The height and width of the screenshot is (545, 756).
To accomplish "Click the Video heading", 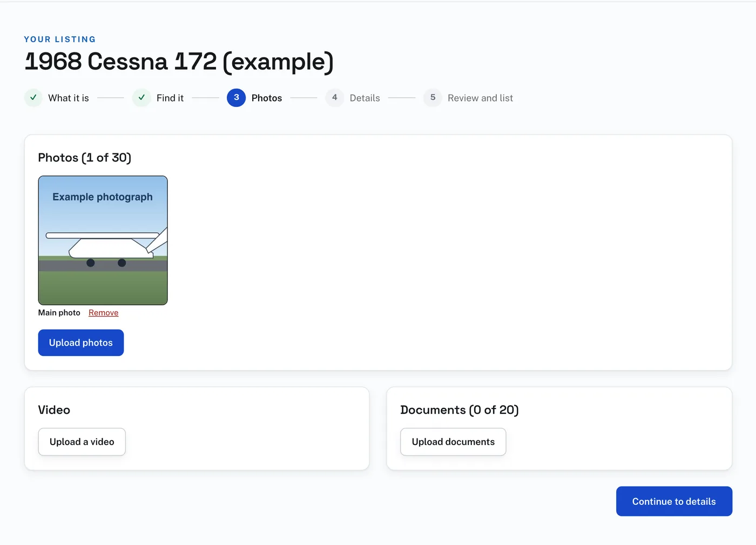I will tap(54, 410).
